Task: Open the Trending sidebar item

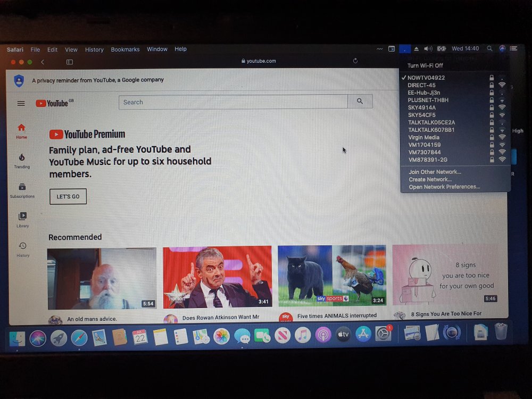Action: (22, 161)
